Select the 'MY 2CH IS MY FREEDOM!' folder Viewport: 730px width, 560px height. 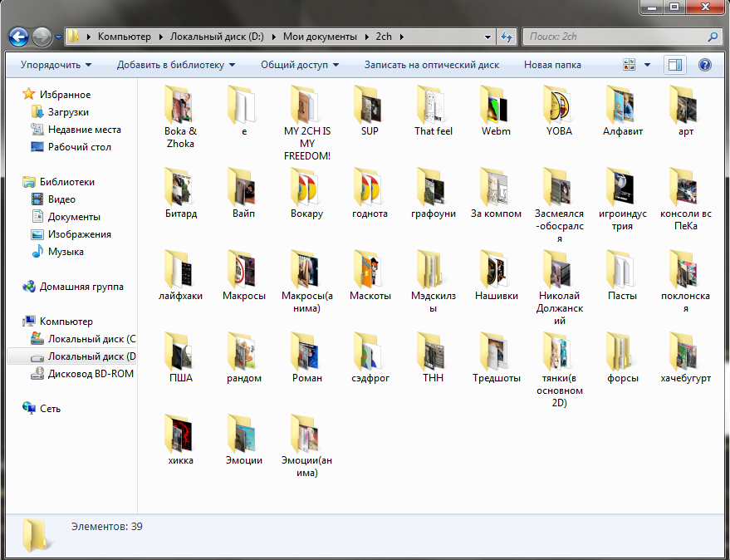coord(306,123)
